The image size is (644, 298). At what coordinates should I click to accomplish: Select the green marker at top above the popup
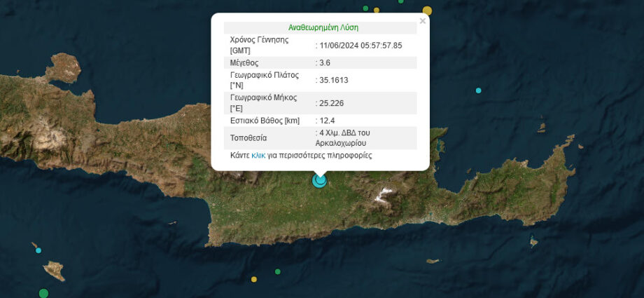365,8
